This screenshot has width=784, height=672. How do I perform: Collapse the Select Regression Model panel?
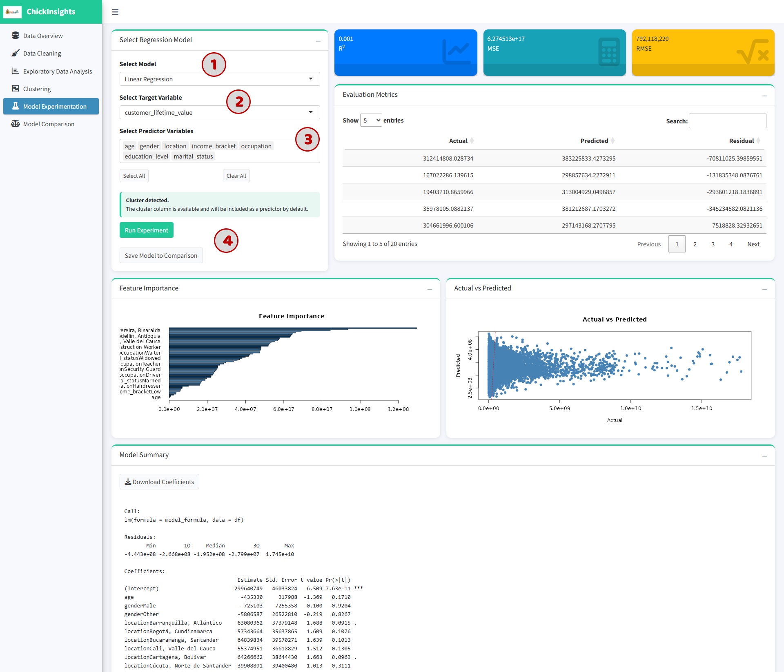pos(318,41)
